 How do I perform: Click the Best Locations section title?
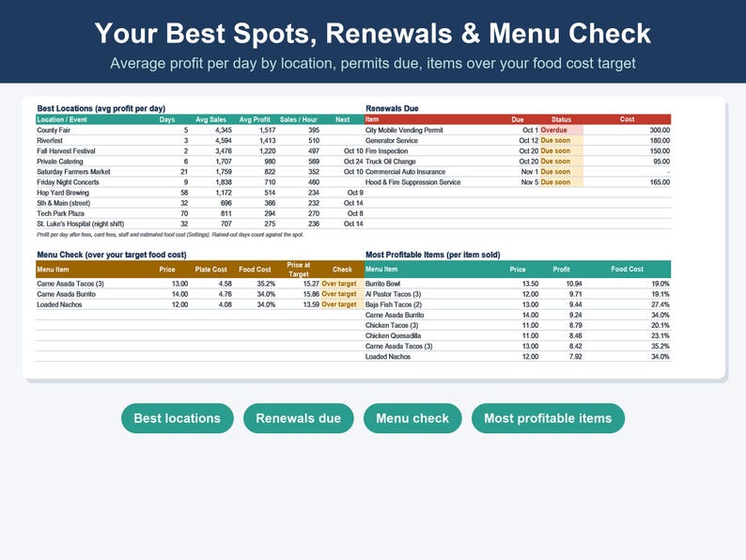coord(101,108)
